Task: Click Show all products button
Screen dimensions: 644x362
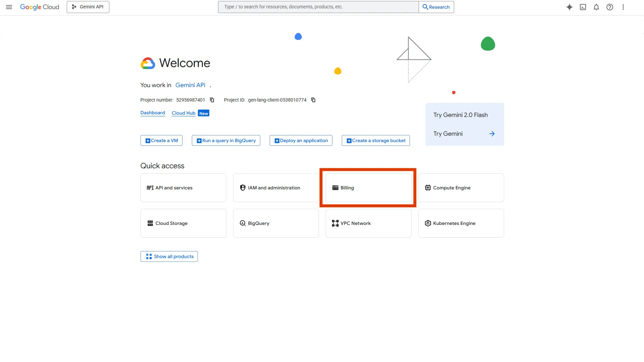Action: (169, 256)
